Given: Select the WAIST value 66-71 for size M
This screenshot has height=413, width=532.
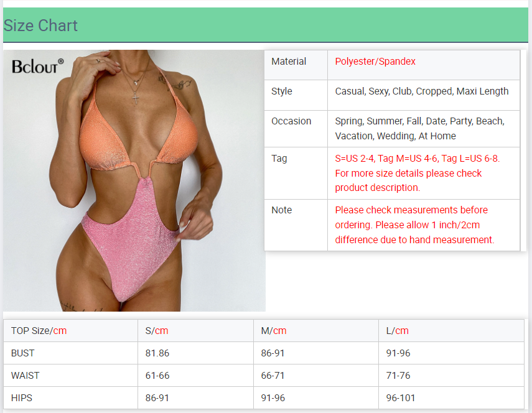Looking at the screenshot, I should (273, 376).
